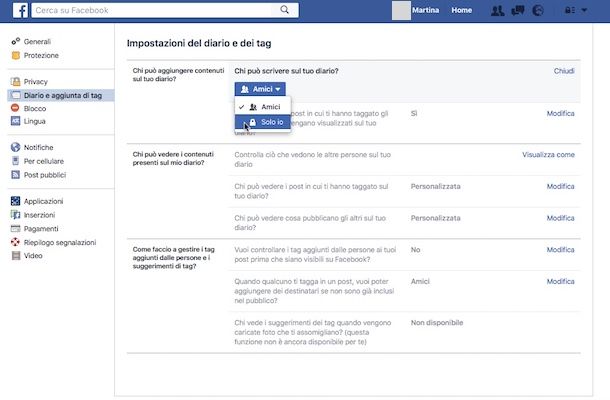This screenshot has height=400, width=610.
Task: Click the Visualizza come link
Action: coord(548,155)
